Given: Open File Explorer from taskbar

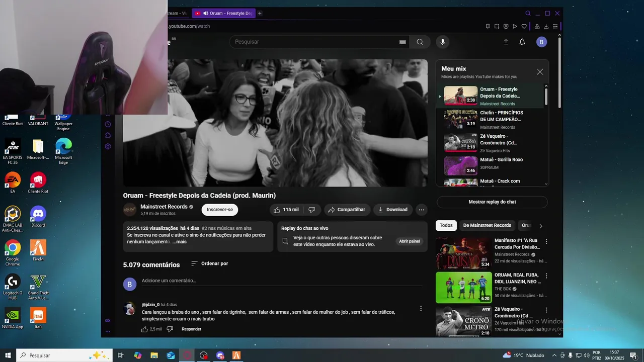Looking at the screenshot, I should tap(154, 355).
